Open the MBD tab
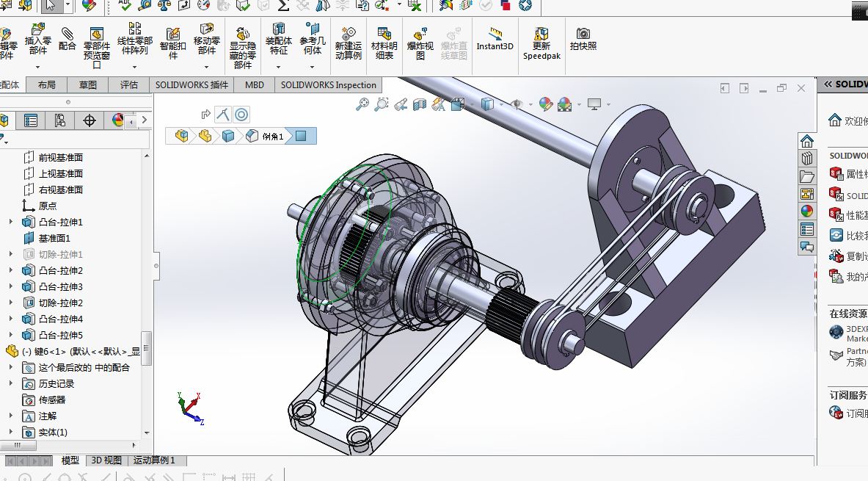 [x=254, y=84]
